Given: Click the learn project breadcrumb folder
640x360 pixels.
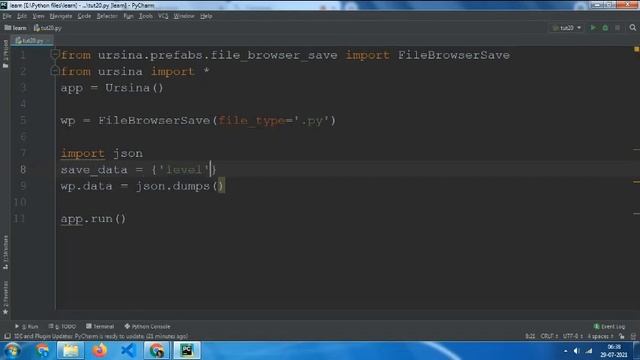Looking at the screenshot, I should point(16,28).
